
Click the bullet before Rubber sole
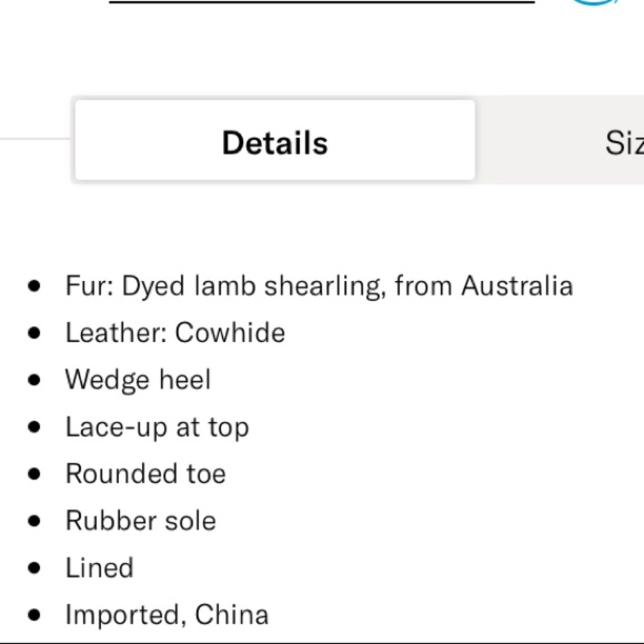coord(35,521)
